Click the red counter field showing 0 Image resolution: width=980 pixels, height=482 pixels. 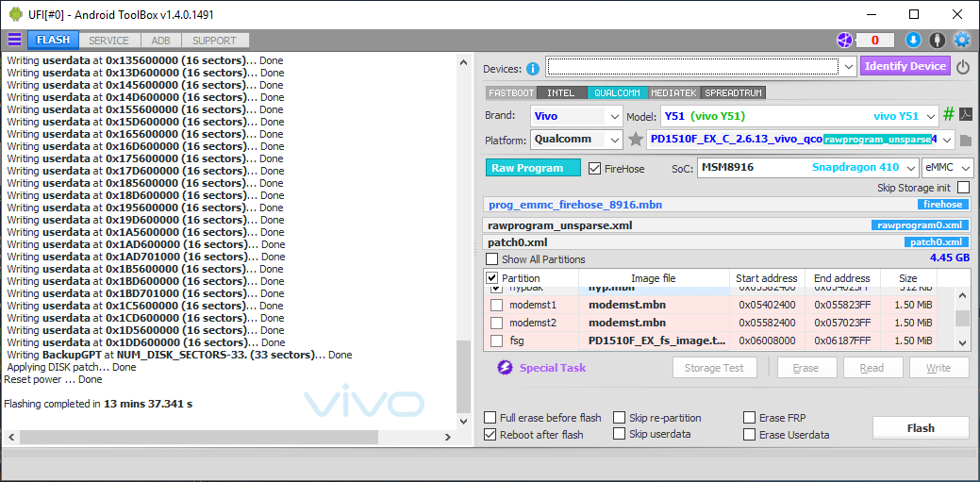click(875, 41)
